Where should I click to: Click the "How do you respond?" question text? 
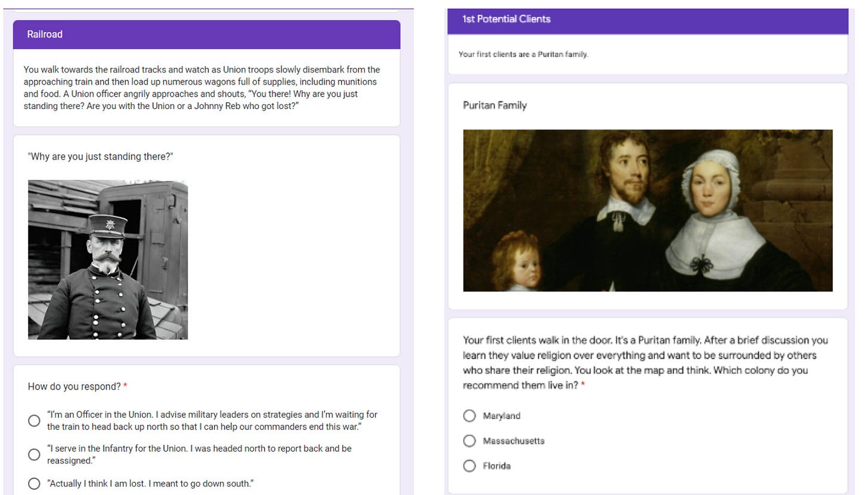coord(75,387)
